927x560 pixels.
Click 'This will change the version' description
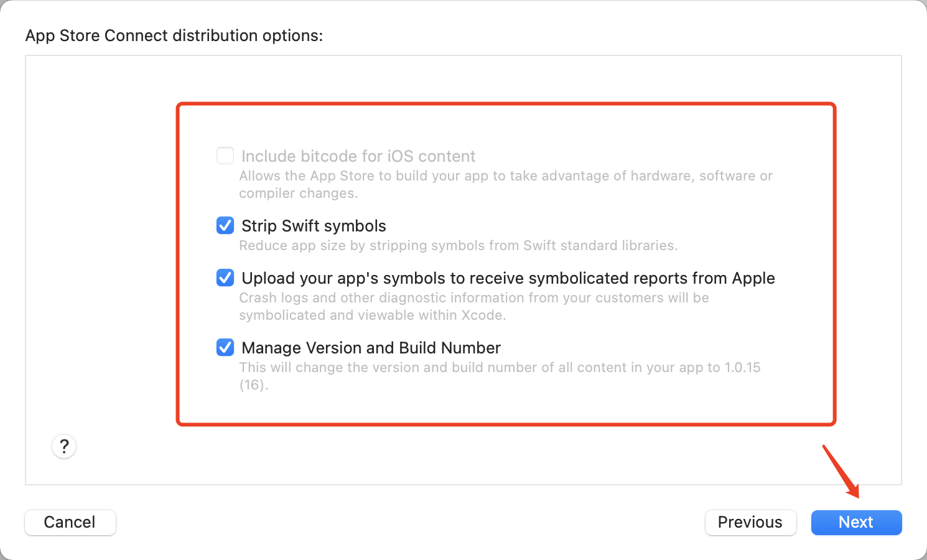(x=500, y=376)
